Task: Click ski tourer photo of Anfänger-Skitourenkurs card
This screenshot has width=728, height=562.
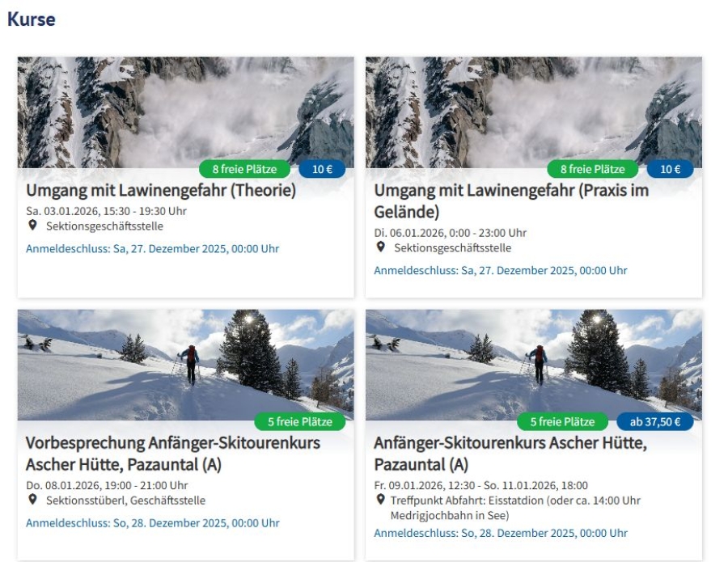Action: pos(534,365)
